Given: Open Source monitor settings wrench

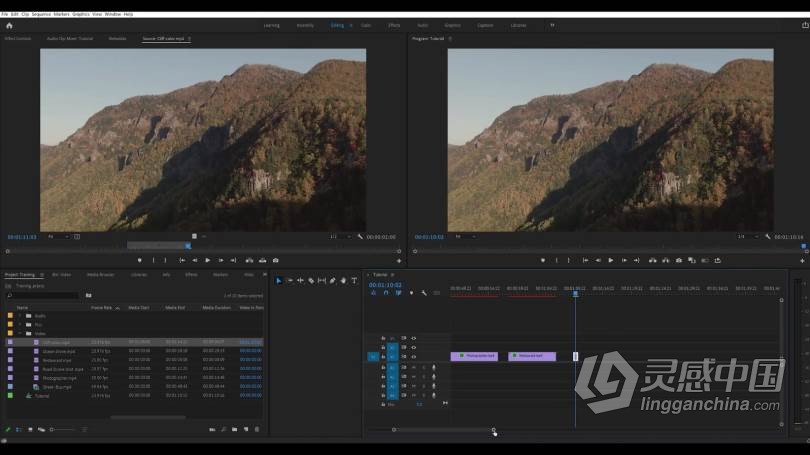Looking at the screenshot, I should pyautogui.click(x=360, y=237).
